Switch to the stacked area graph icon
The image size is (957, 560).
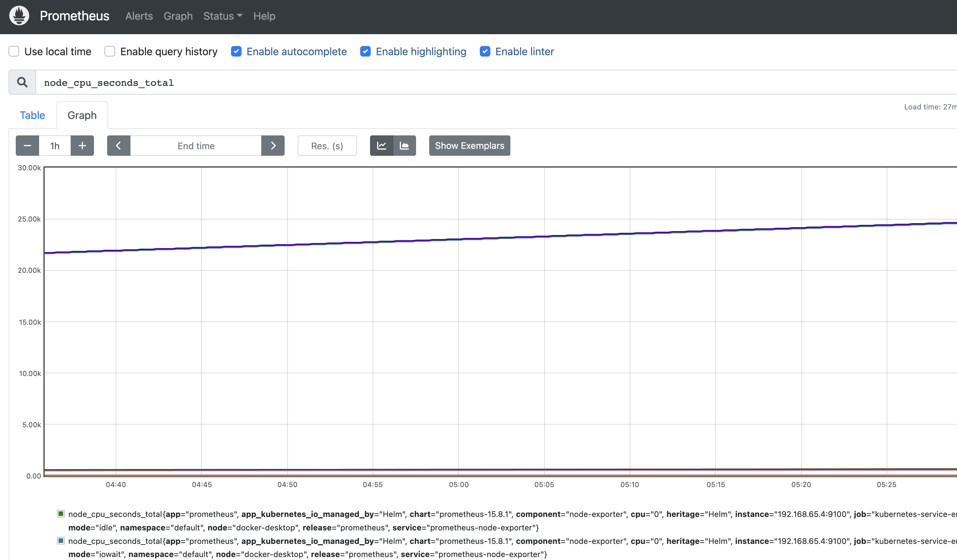(x=405, y=145)
